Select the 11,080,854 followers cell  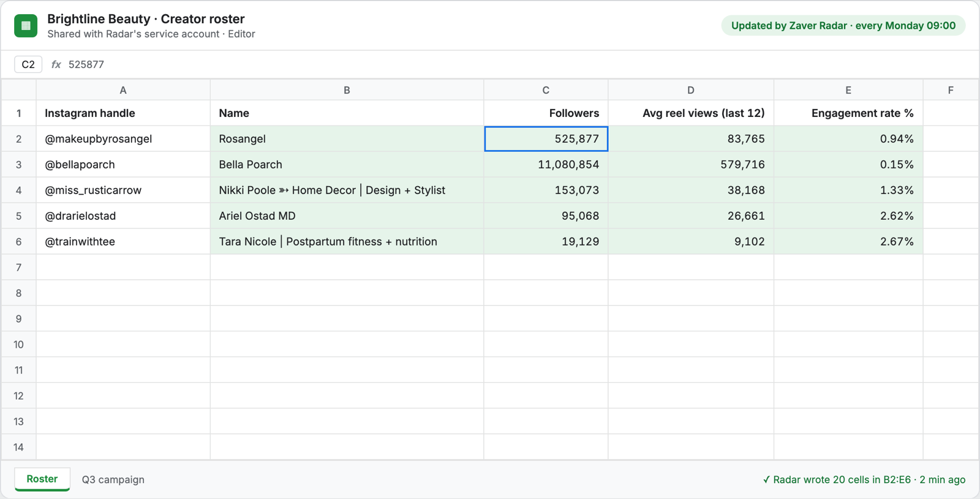coord(546,165)
